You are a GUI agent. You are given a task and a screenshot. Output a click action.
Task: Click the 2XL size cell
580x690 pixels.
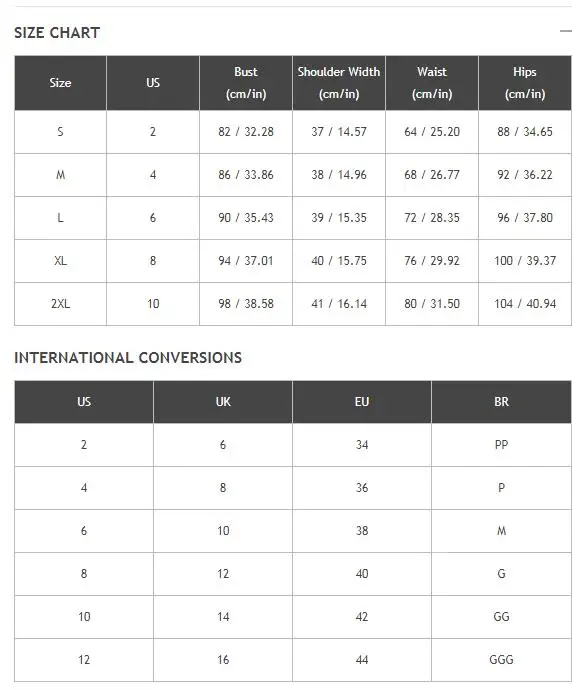click(x=60, y=304)
